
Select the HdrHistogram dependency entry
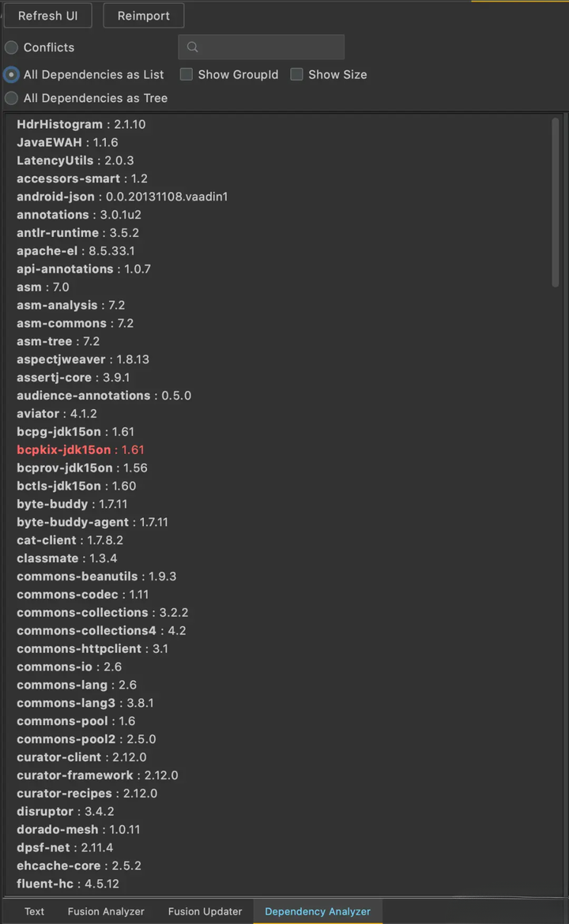point(81,124)
